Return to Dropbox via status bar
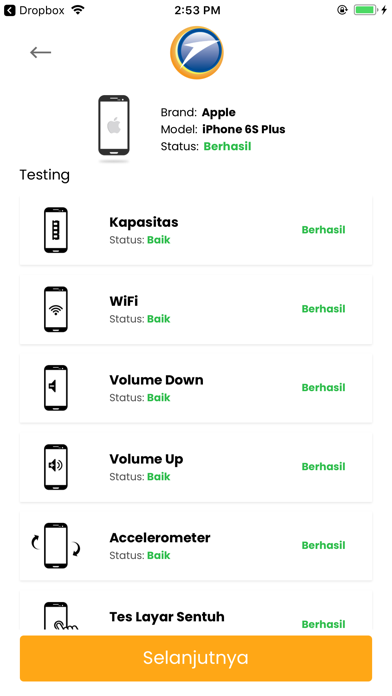The image size is (392, 696). tap(34, 10)
